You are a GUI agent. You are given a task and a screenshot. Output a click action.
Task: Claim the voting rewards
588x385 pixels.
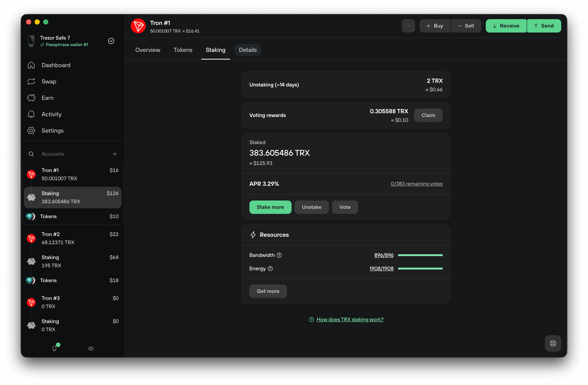(x=428, y=115)
